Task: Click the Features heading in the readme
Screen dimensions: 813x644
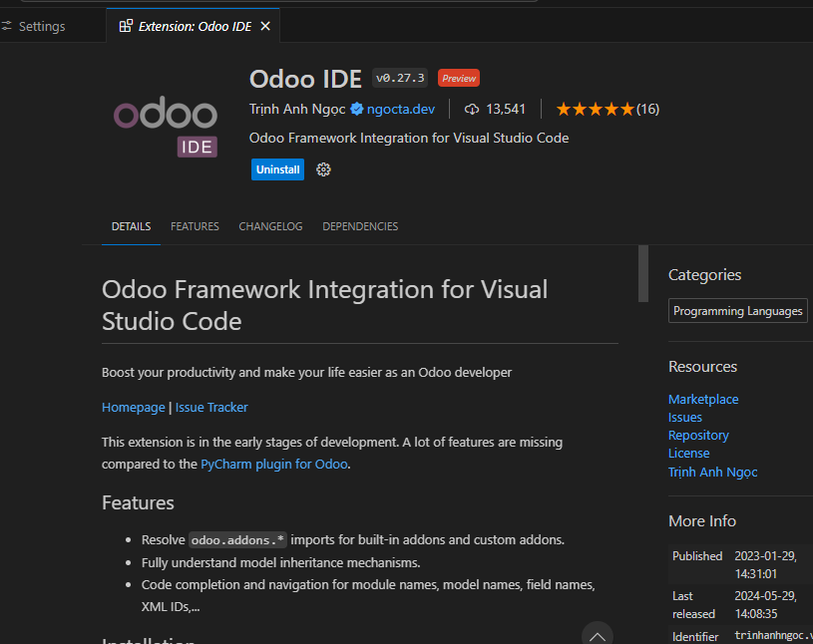Action: pyautogui.click(x=138, y=502)
